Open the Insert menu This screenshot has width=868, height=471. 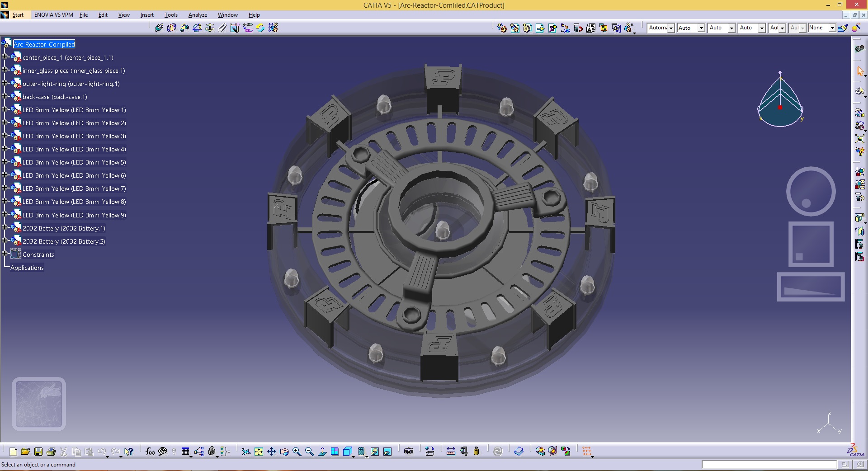pyautogui.click(x=147, y=15)
